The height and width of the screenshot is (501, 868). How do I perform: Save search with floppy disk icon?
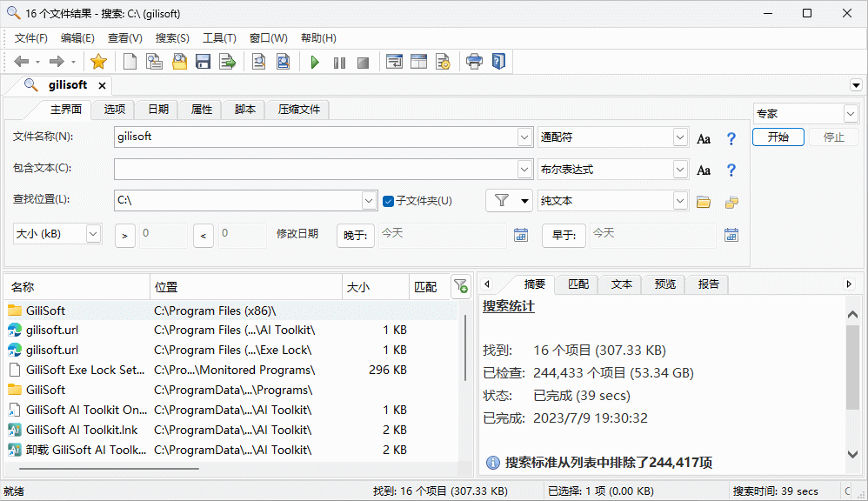pyautogui.click(x=204, y=62)
